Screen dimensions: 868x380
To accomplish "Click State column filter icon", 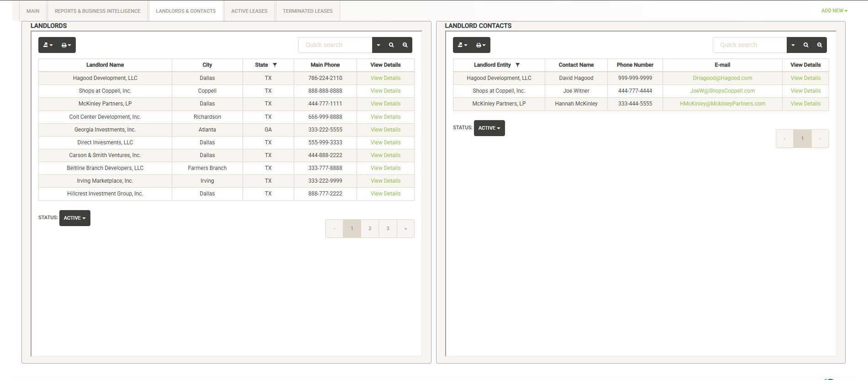I will tap(275, 65).
